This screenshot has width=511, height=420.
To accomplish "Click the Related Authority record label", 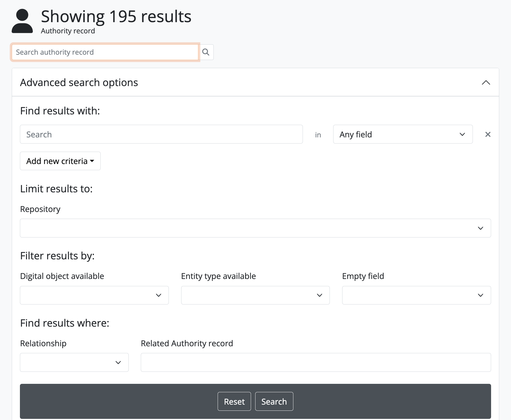I will coord(187,343).
